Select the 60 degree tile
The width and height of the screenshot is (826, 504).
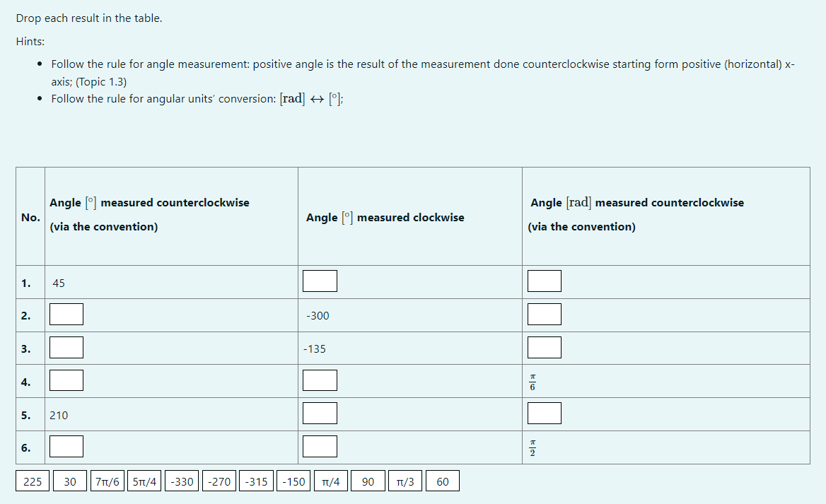point(442,481)
